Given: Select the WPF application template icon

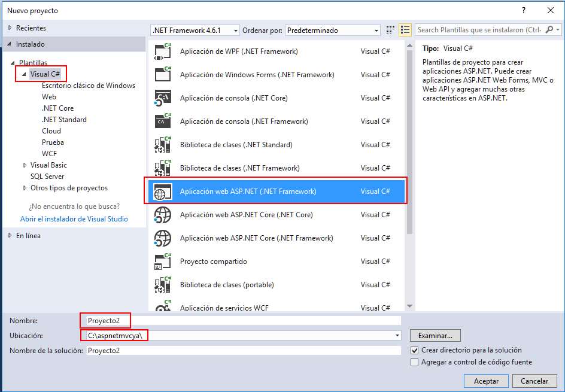Looking at the screenshot, I should coord(163,51).
